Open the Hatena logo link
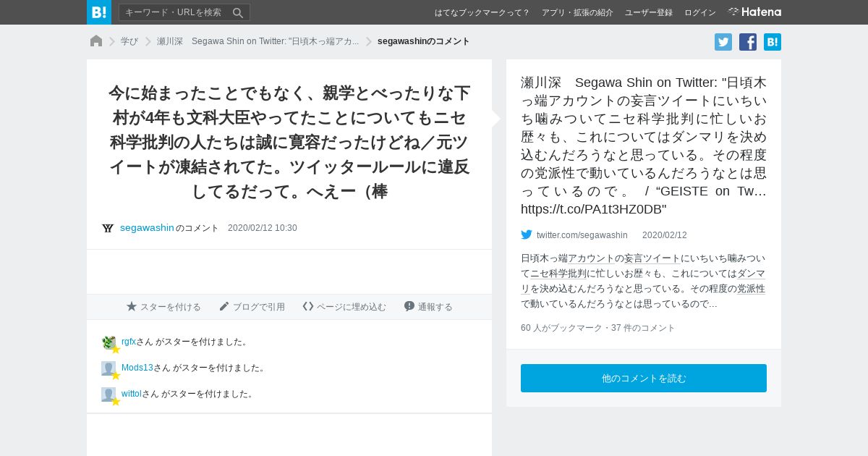This screenshot has height=456, width=868. coord(754,12)
